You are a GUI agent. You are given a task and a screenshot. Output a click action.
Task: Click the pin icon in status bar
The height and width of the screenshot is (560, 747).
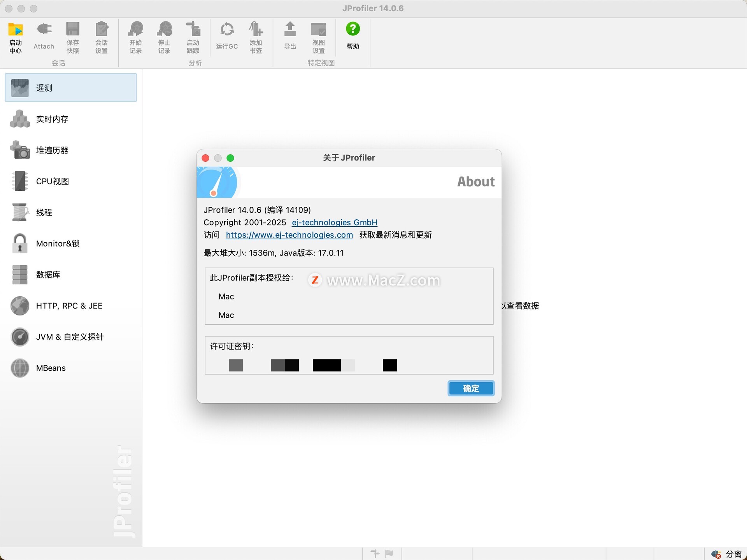pos(375,553)
